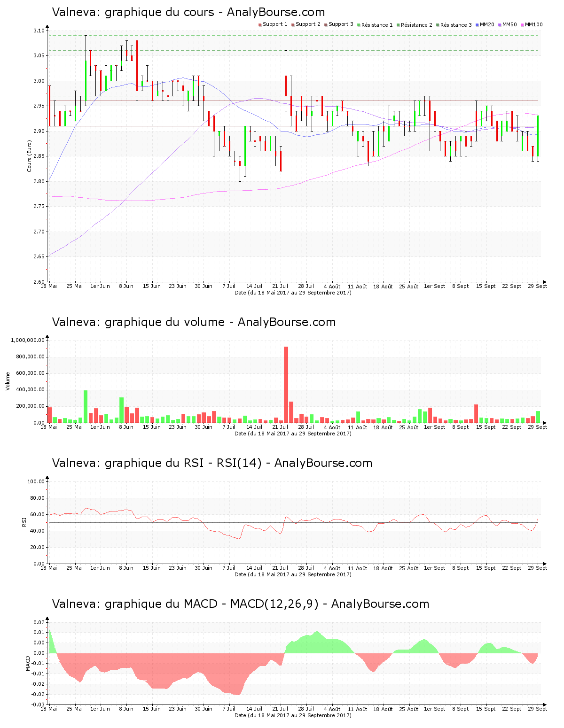Click the Résistance 3 legend label
This screenshot has height=728, width=564.
(456, 25)
